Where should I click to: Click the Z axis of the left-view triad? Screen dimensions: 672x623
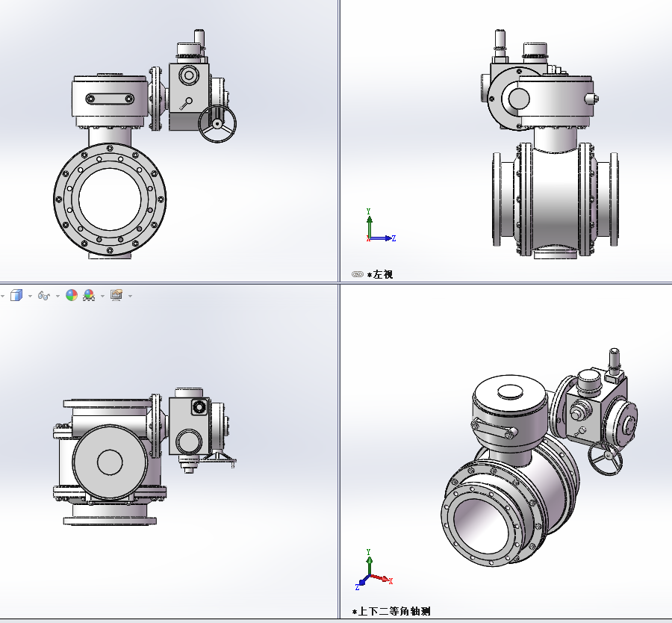click(382, 238)
